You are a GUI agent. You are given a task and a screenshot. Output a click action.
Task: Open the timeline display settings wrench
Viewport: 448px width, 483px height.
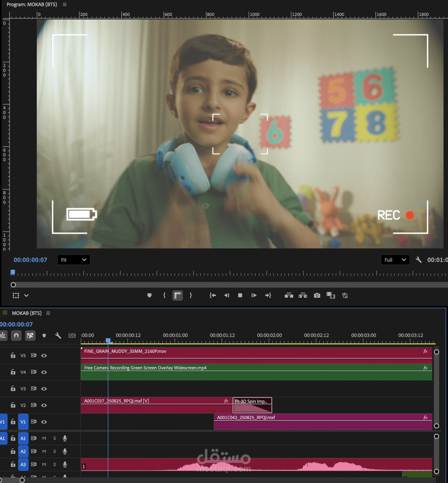[x=58, y=336]
